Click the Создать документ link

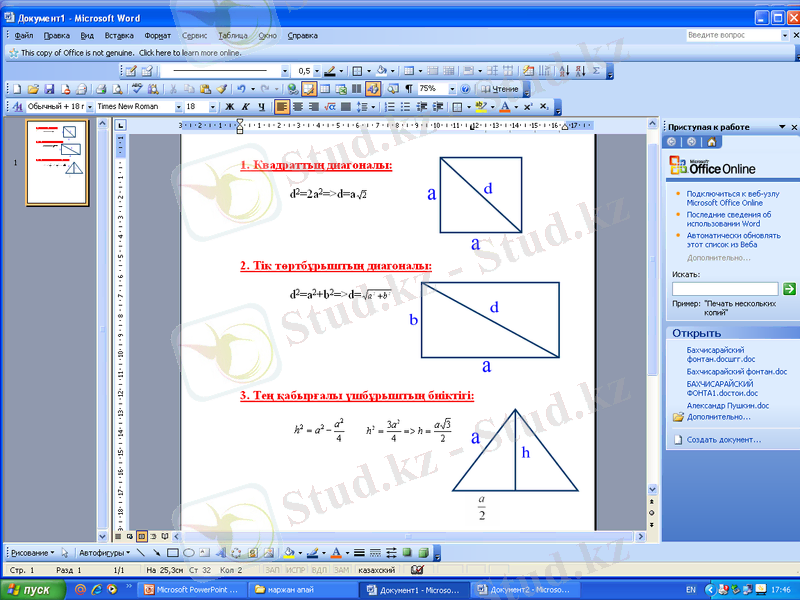(723, 439)
